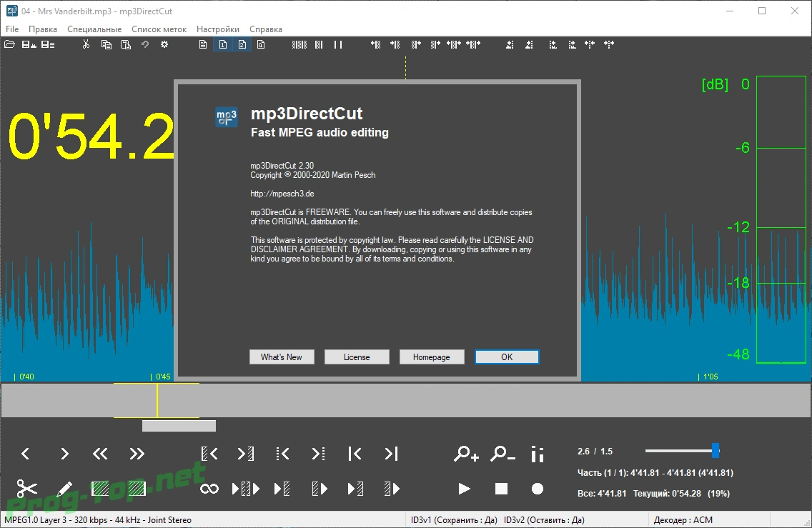The image size is (812, 528).
Task: Click the dB level meter column
Action: pos(781,219)
